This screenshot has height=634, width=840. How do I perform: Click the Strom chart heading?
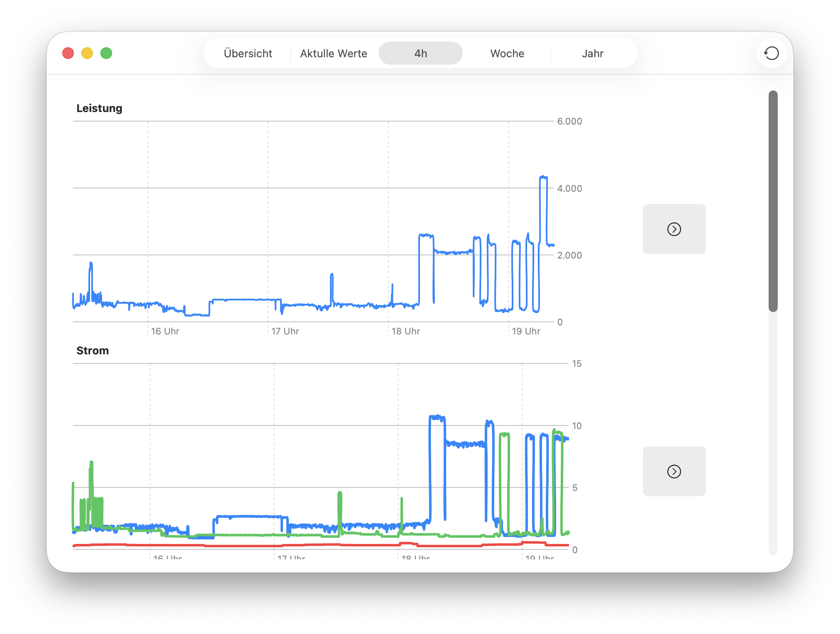click(93, 351)
